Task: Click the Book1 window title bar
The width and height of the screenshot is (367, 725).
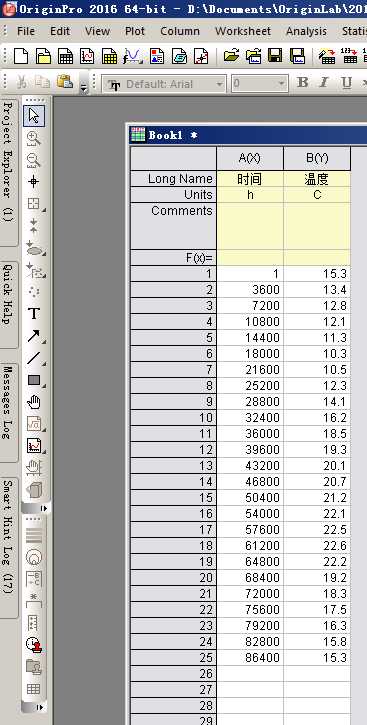Action: coord(248,135)
